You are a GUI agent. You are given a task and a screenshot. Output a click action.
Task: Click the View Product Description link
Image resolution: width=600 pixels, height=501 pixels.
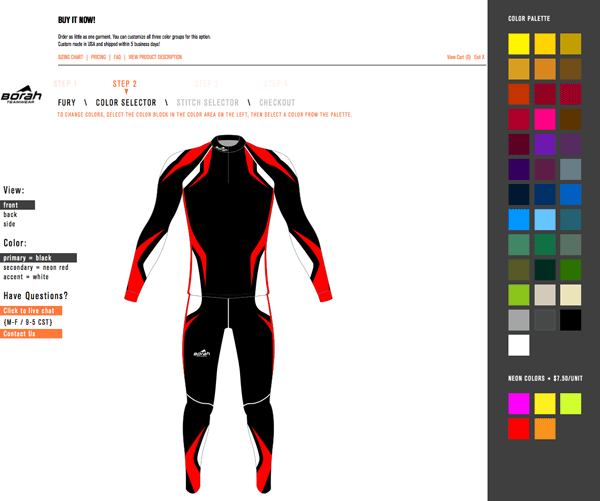[155, 57]
